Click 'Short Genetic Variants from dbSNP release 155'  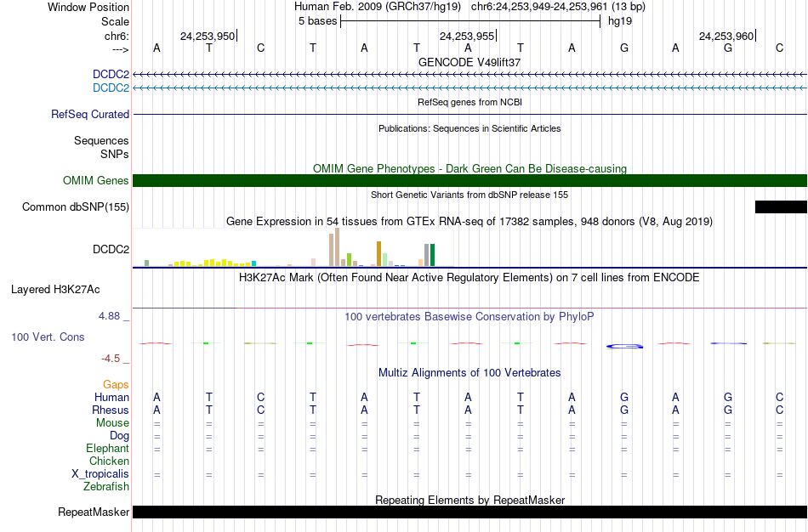click(x=469, y=195)
